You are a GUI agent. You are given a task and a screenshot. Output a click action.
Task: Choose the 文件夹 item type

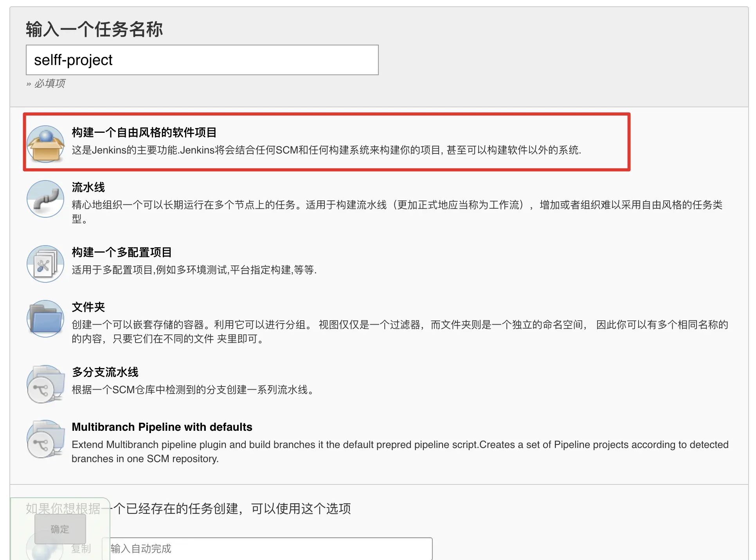(x=88, y=307)
